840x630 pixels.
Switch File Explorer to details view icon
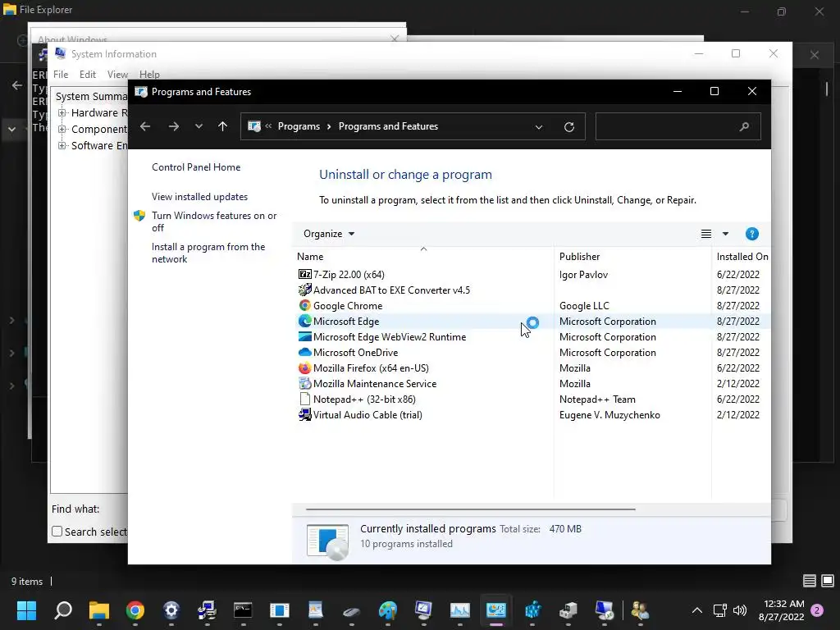(809, 581)
